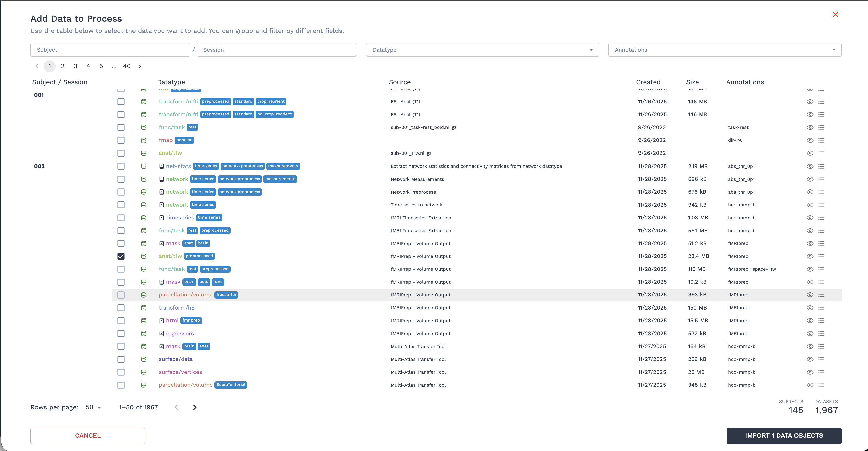Click the surface/data datatype link
Viewport: 868px width, 451px height.
click(176, 359)
